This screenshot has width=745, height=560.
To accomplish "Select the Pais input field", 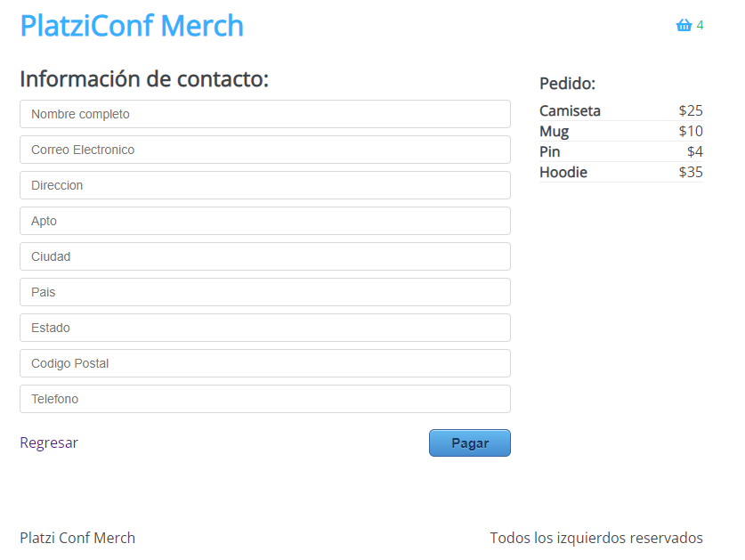I will (x=264, y=292).
